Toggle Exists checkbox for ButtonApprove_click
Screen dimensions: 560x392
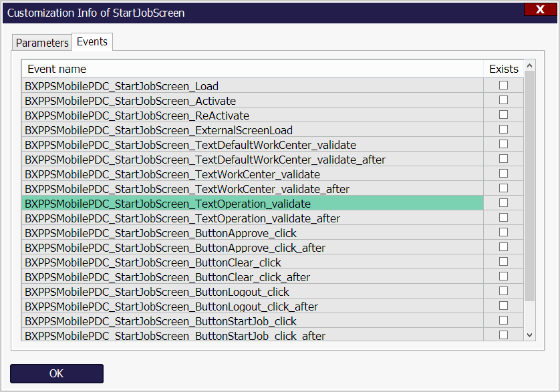coord(503,232)
